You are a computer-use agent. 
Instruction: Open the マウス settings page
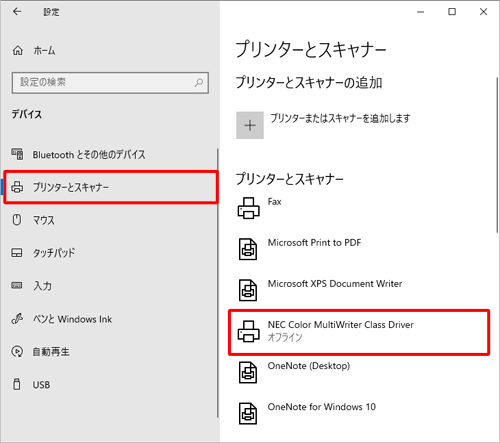point(43,220)
